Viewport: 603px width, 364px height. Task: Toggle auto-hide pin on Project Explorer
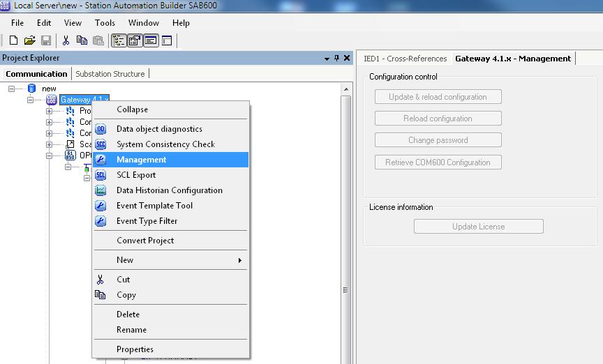point(337,58)
